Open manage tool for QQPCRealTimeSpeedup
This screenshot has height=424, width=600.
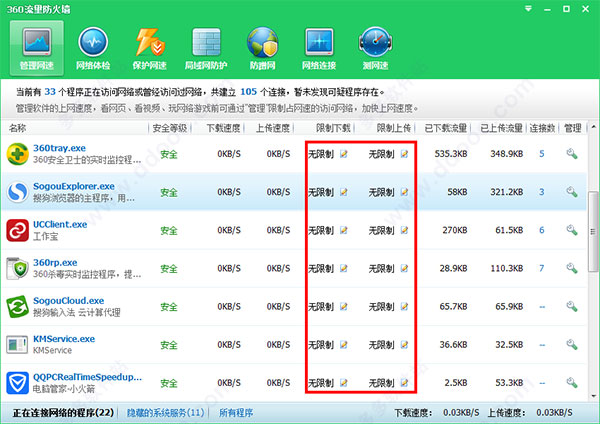[x=572, y=382]
